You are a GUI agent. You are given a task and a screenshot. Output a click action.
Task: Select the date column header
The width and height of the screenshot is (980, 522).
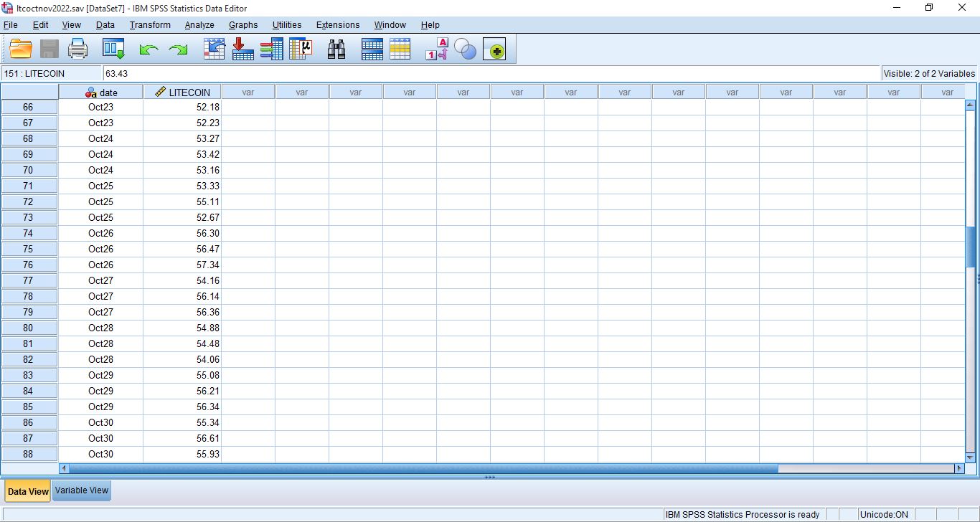pos(101,92)
